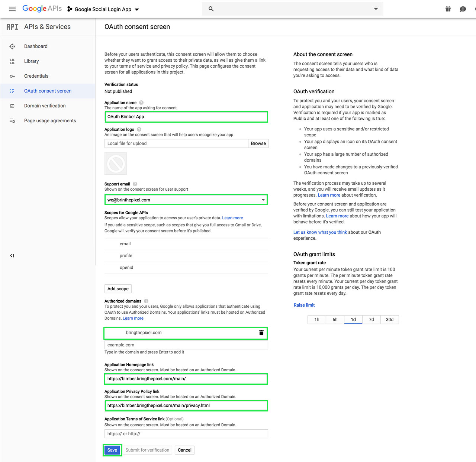This screenshot has height=462, width=476.
Task: Open Domain verification in sidebar
Action: point(48,106)
